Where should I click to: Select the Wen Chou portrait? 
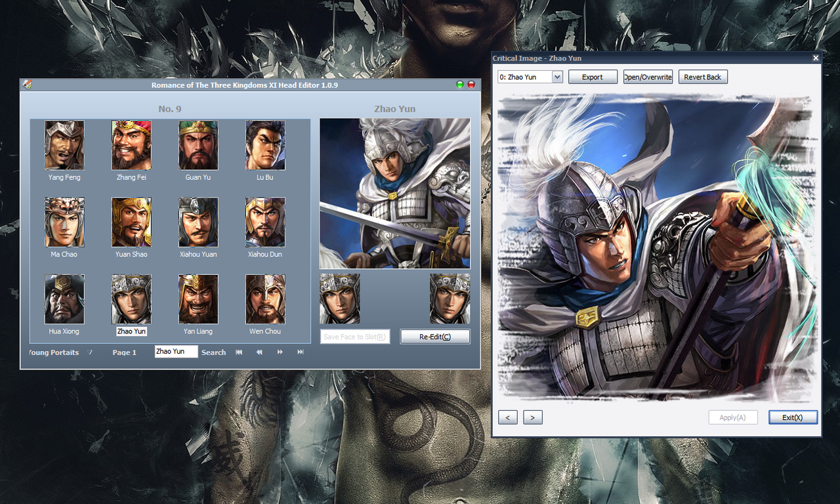(265, 299)
